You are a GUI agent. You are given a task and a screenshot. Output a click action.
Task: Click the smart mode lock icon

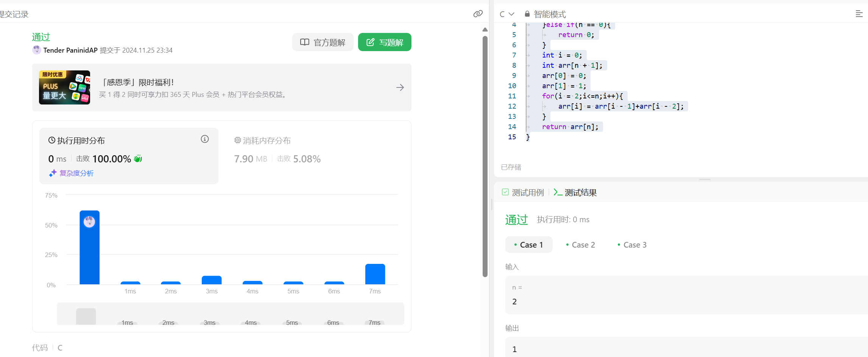coord(527,14)
